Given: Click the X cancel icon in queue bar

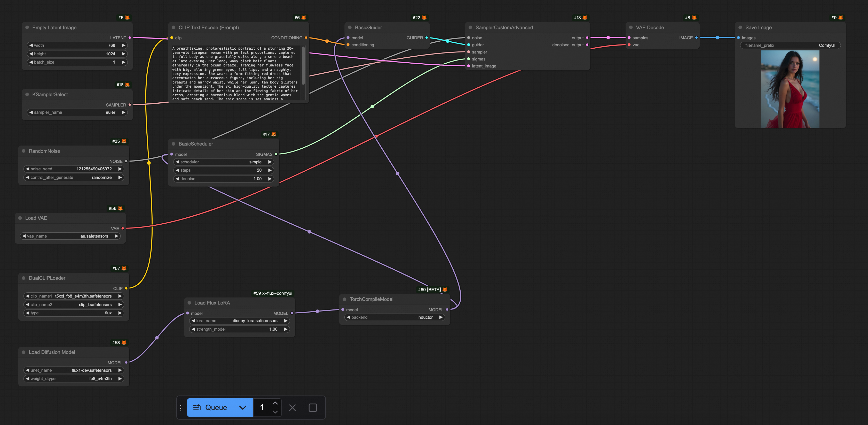Looking at the screenshot, I should coord(292,407).
